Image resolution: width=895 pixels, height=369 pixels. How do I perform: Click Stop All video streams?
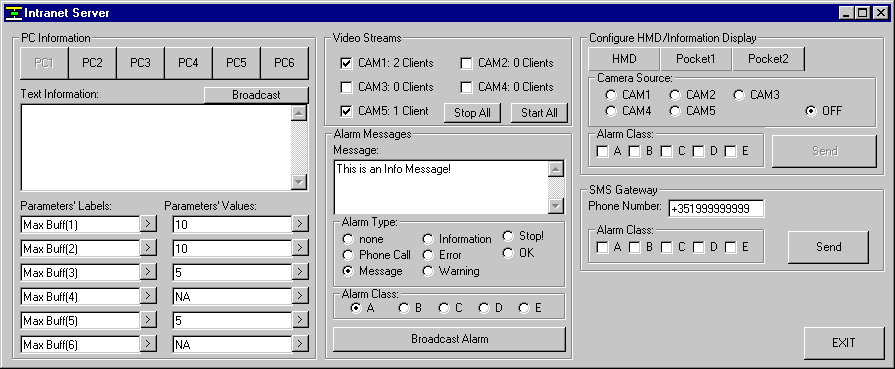pyautogui.click(x=472, y=113)
